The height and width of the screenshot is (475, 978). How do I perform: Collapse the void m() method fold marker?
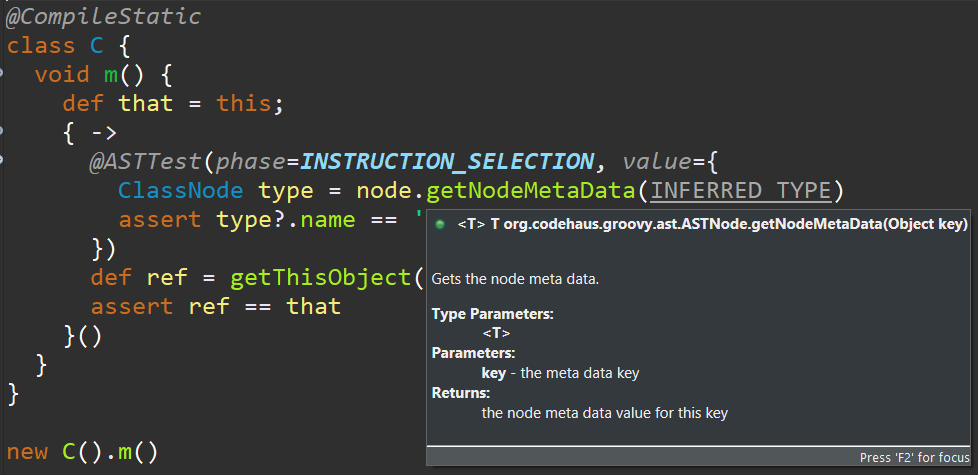[3, 74]
